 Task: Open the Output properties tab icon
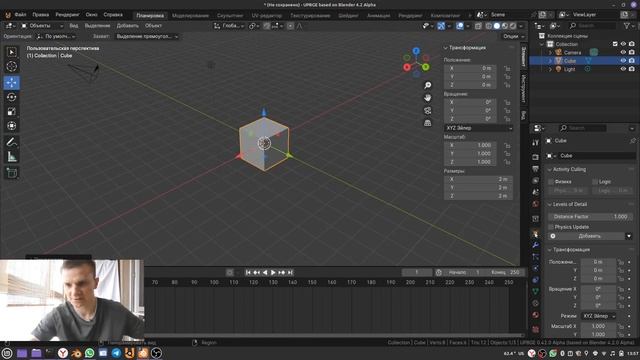coord(536,169)
